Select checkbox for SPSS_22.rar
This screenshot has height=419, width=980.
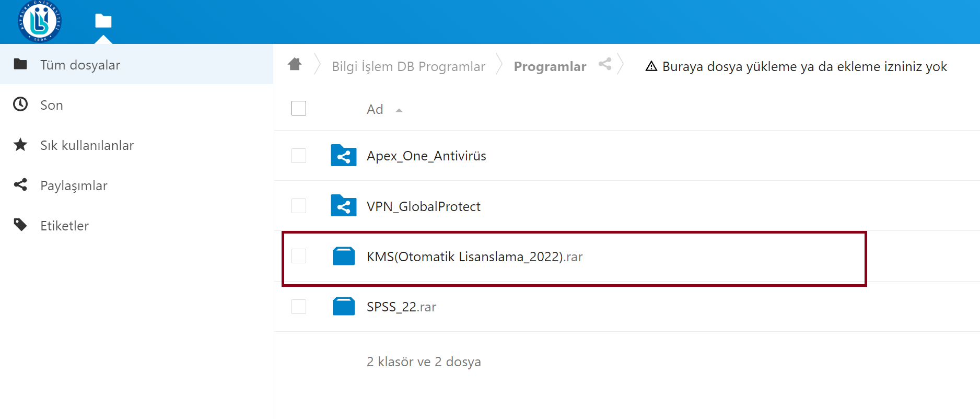tap(299, 306)
